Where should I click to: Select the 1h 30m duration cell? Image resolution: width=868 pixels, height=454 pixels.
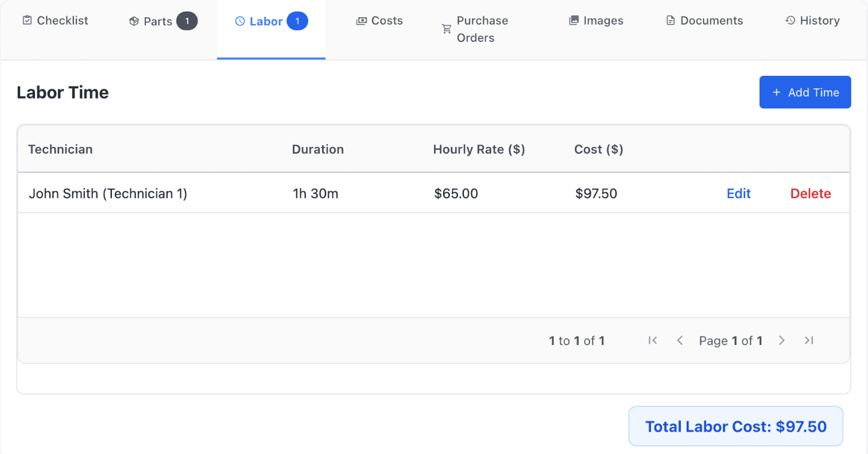coord(316,194)
